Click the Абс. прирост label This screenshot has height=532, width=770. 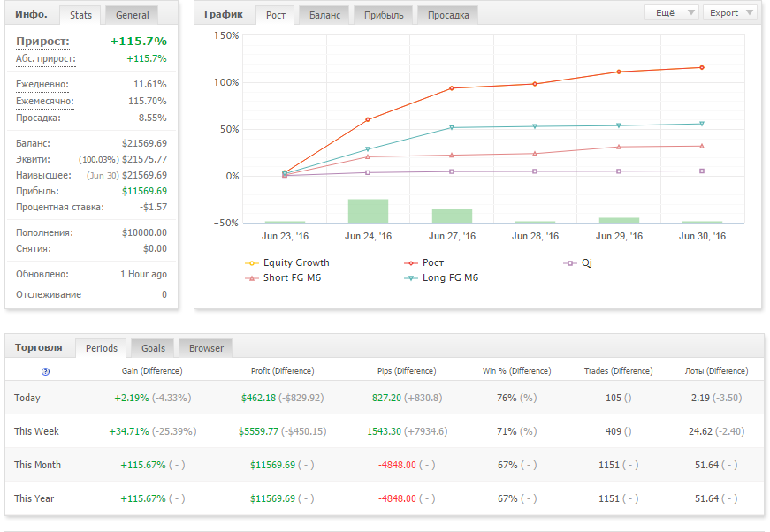(45, 59)
